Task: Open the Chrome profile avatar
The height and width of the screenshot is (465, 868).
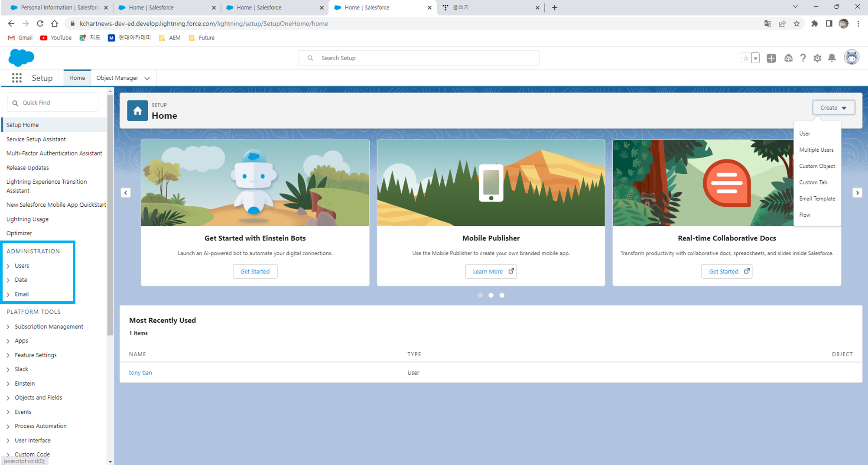Action: (843, 23)
